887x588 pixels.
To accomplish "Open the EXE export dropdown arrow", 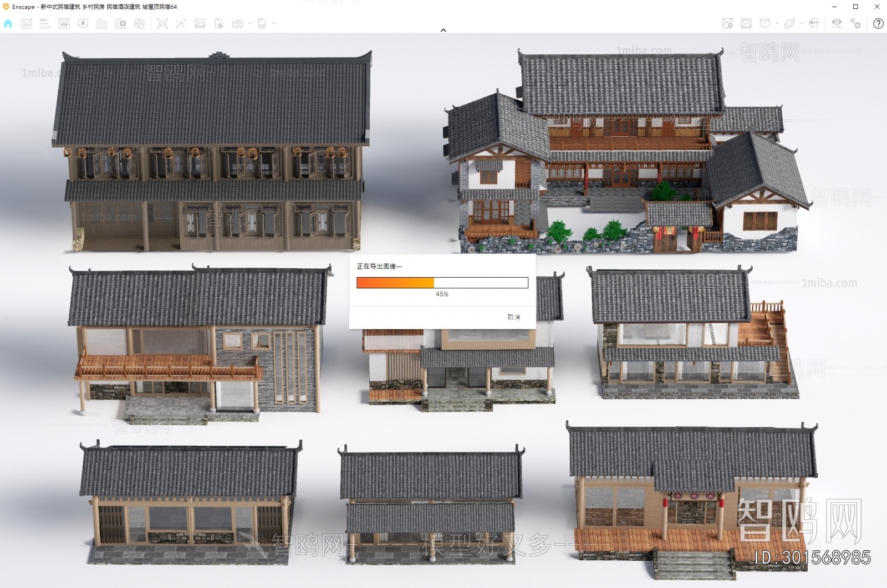I will coord(274,24).
